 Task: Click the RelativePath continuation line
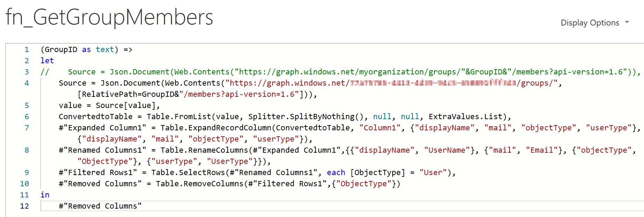197,94
